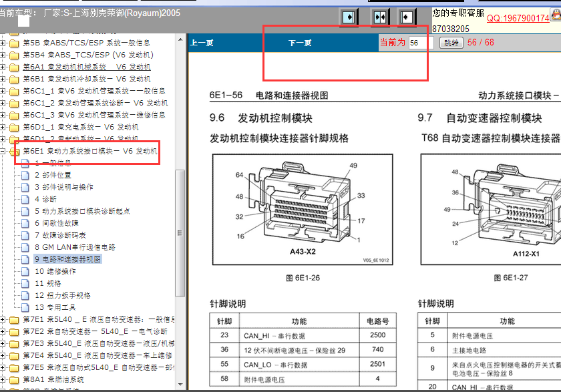Open 3 部件说明与操作 section

pos(64,187)
